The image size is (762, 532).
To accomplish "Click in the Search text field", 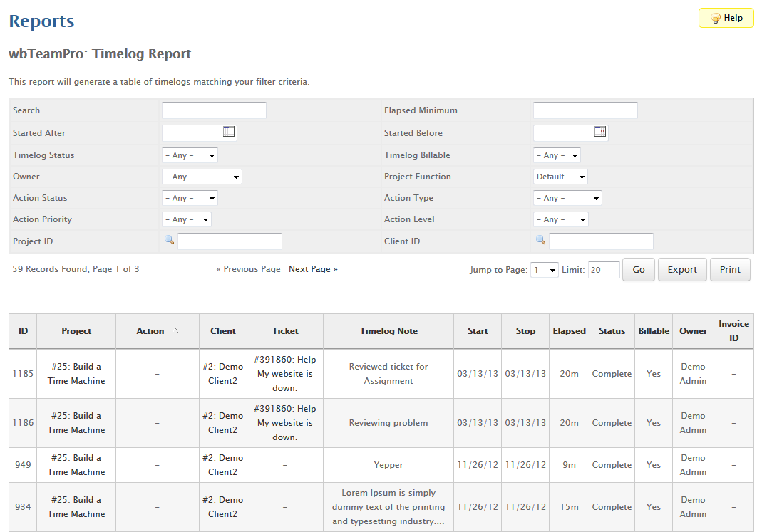I will coord(214,110).
